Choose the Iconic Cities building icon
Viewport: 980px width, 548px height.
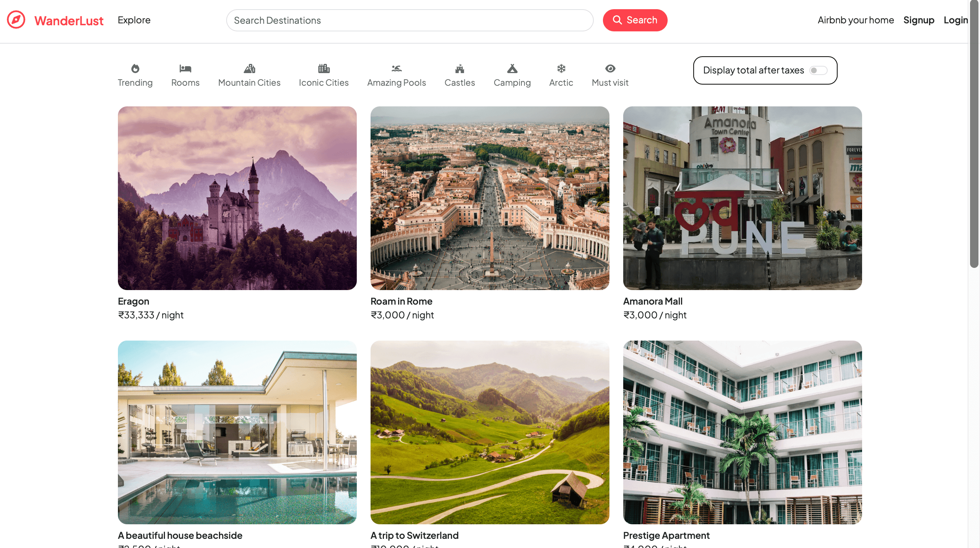(323, 69)
